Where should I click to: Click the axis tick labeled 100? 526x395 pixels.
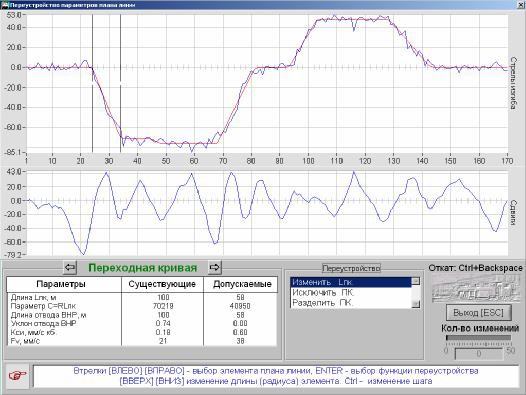click(x=308, y=161)
